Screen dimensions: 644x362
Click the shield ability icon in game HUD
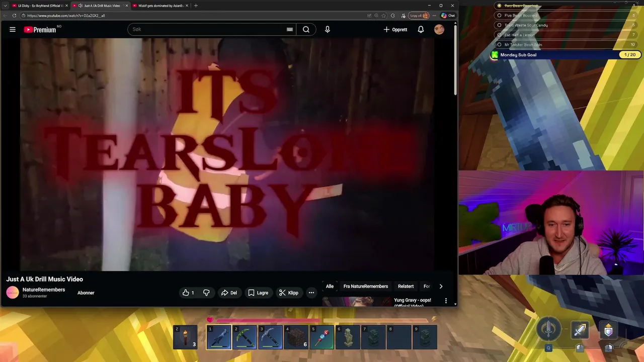[608, 330]
